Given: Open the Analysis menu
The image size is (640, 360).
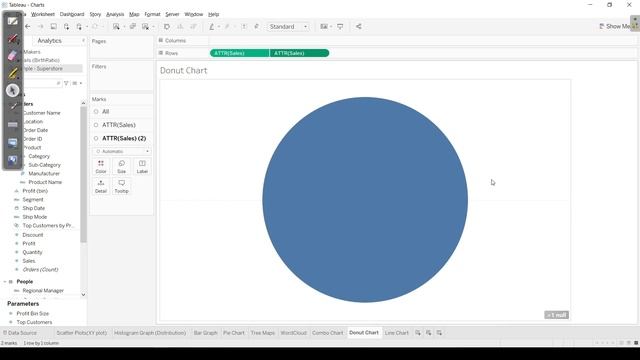Looking at the screenshot, I should click(115, 14).
